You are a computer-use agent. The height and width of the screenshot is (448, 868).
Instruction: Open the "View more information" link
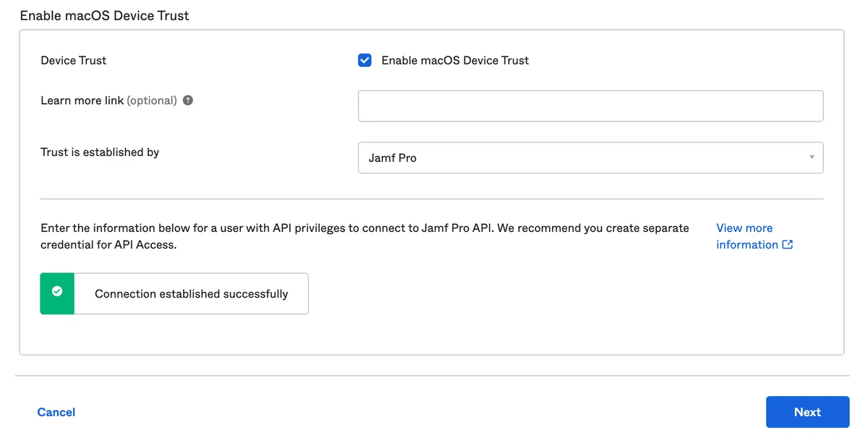pos(744,228)
